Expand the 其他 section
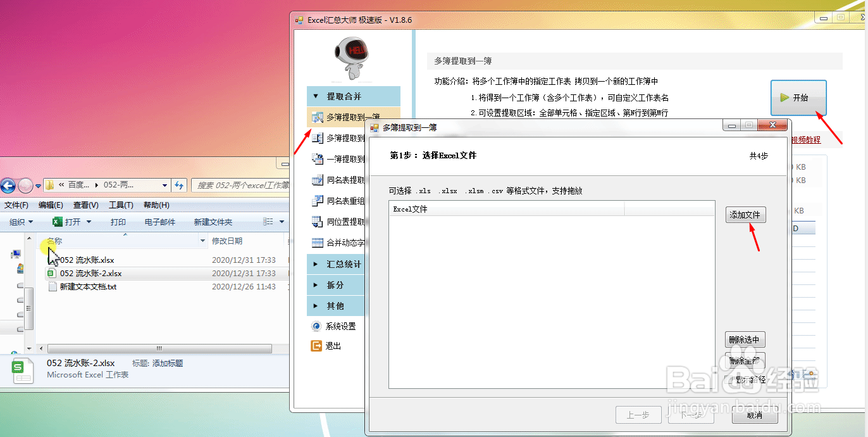The width and height of the screenshot is (868, 437). (336, 306)
